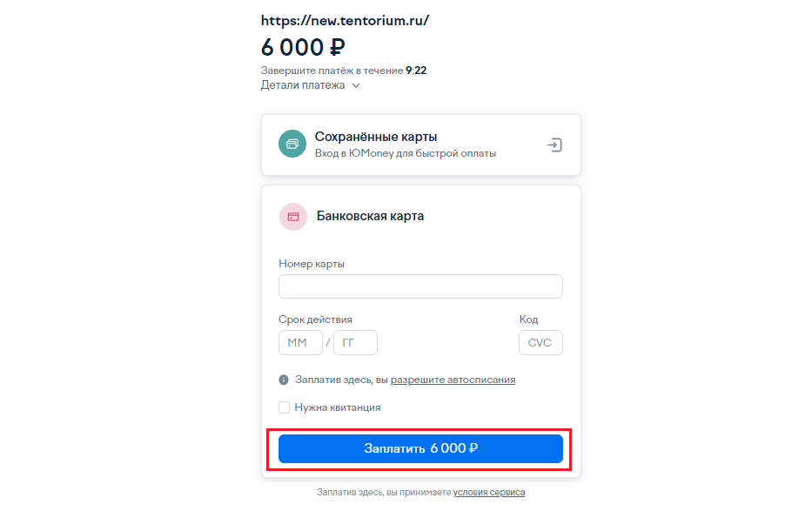Select the 'Сохранённые карты' panel heading
The height and width of the screenshot is (518, 812).
pyautogui.click(x=376, y=137)
